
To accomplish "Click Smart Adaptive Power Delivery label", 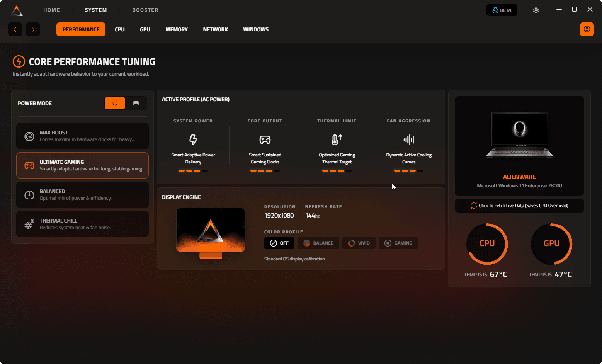I will click(x=193, y=158).
